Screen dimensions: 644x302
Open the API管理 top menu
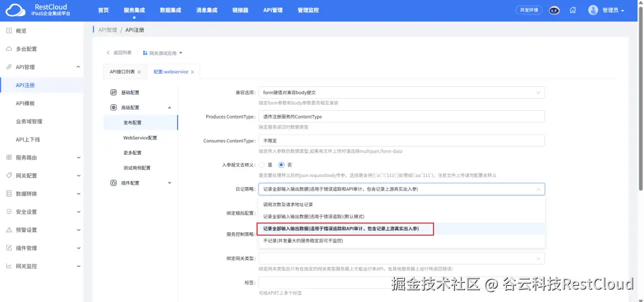273,10
